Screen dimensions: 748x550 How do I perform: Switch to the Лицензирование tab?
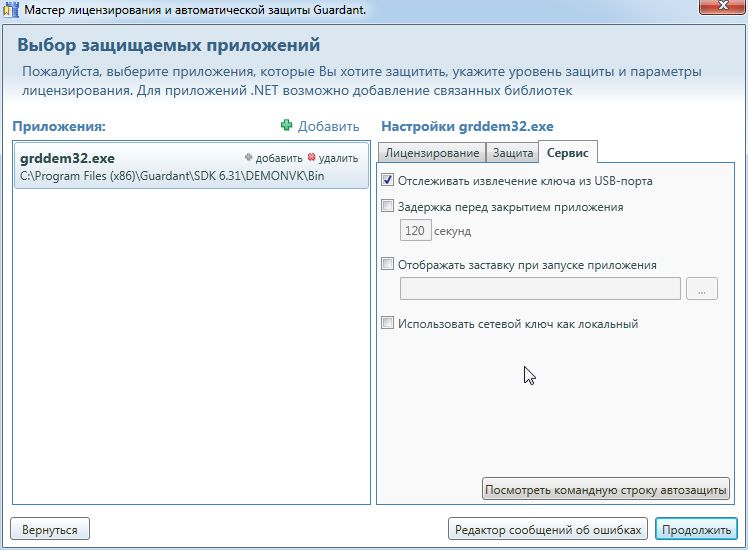(x=431, y=153)
